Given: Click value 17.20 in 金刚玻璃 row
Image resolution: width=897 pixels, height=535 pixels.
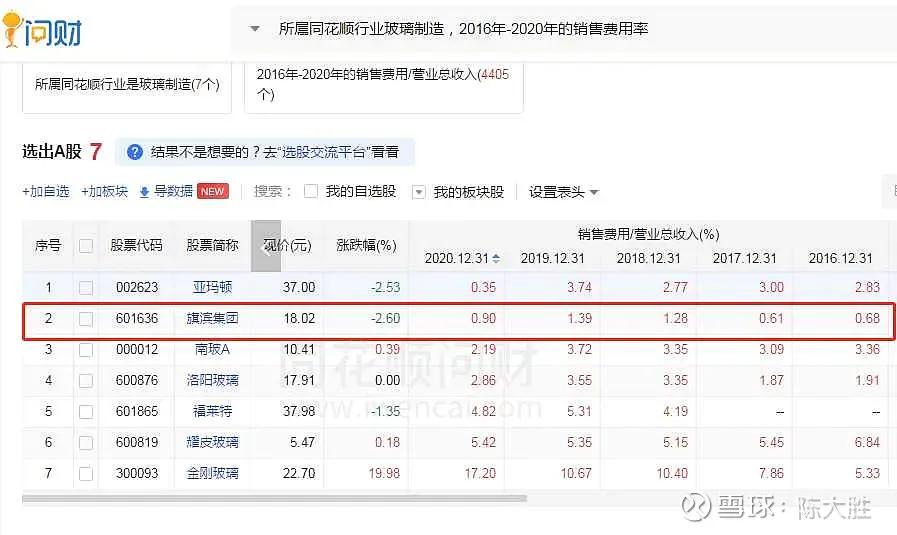Looking at the screenshot, I should click(480, 473).
